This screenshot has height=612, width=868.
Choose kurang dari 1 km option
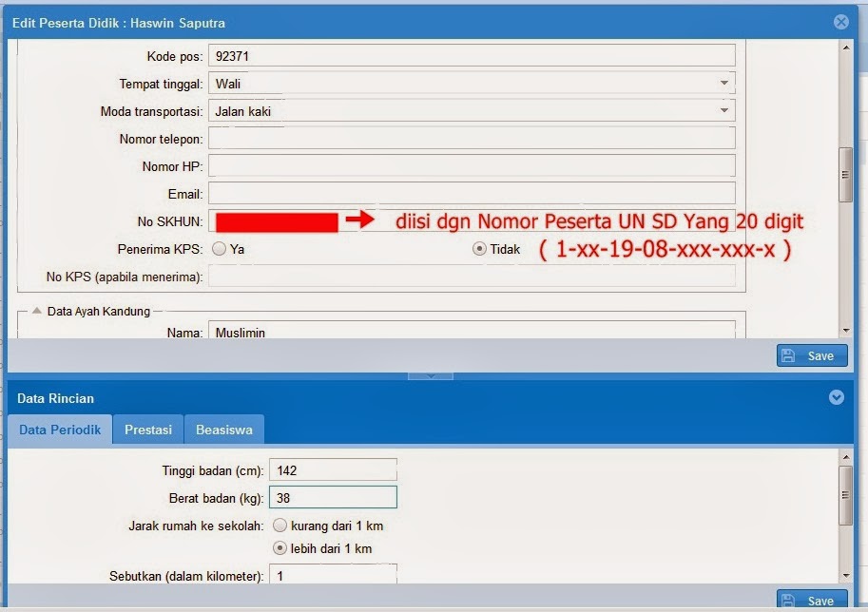point(280,526)
